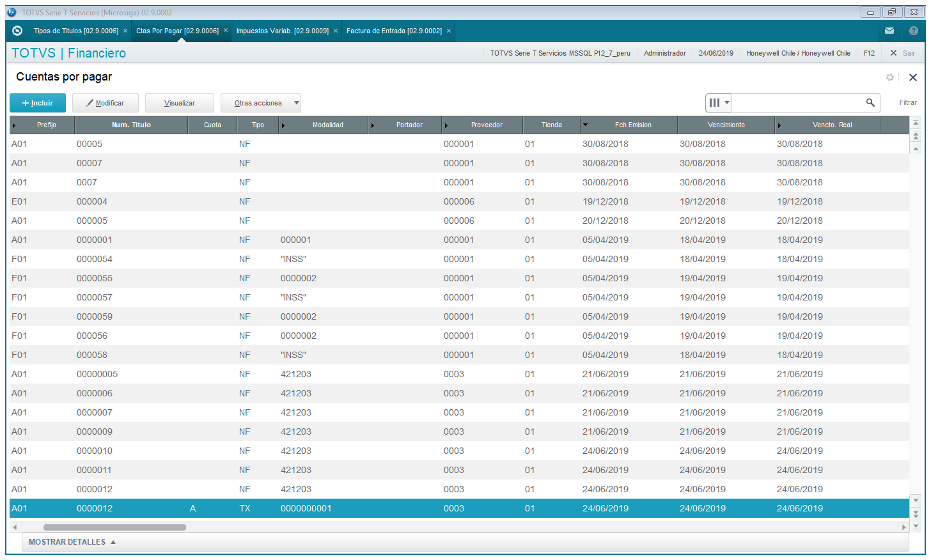The height and width of the screenshot is (560, 931).
Task: Click Honeywell Chile / Honeywell Chile company label
Action: click(798, 53)
